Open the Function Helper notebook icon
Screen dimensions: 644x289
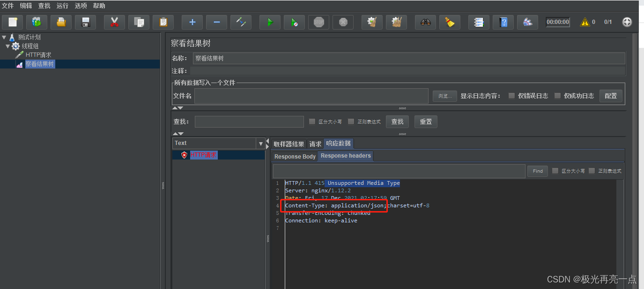point(479,22)
